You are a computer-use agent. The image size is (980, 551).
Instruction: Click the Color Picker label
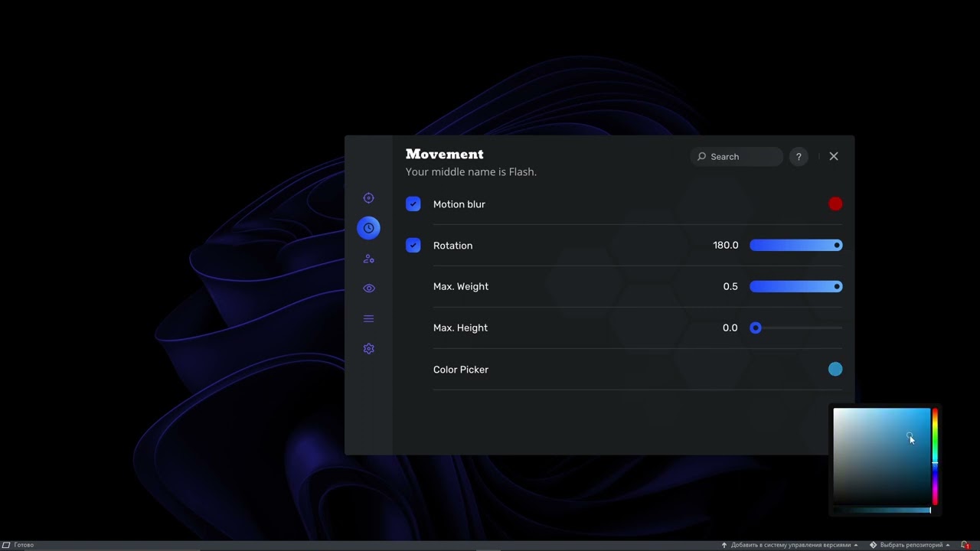coord(461,370)
